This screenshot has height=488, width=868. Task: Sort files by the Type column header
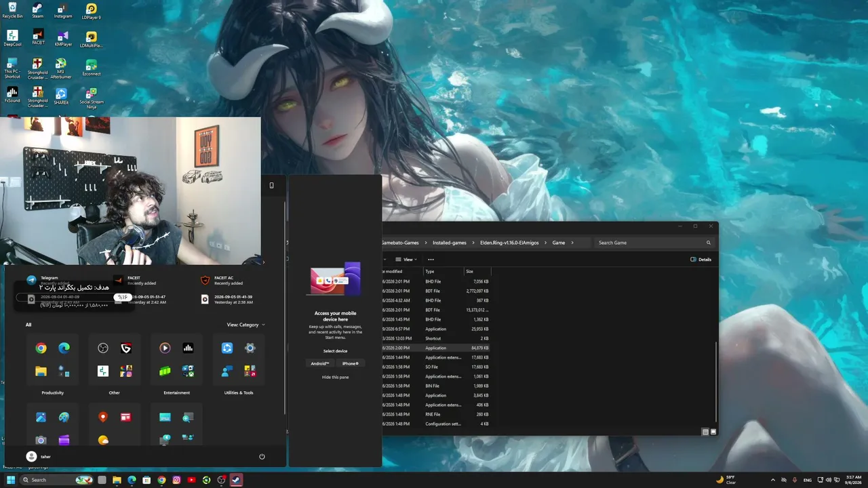442,272
